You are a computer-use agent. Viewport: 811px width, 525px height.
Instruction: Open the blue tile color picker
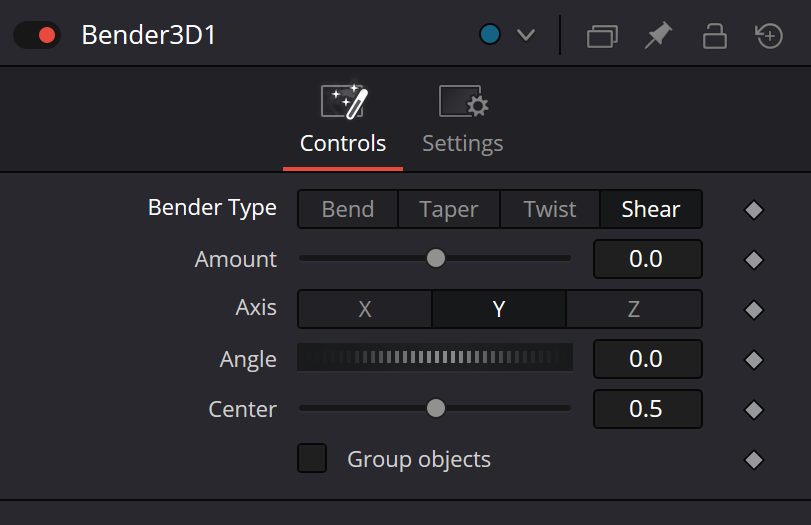(489, 35)
